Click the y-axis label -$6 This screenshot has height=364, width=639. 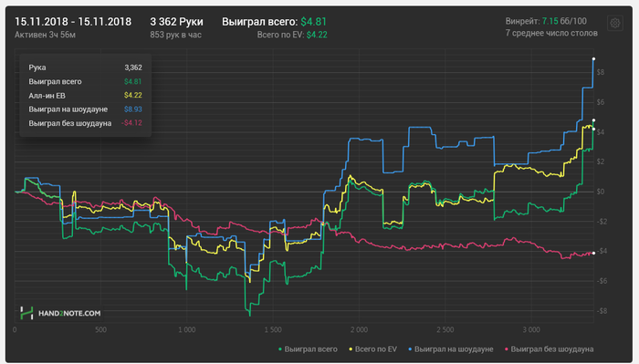(x=602, y=281)
